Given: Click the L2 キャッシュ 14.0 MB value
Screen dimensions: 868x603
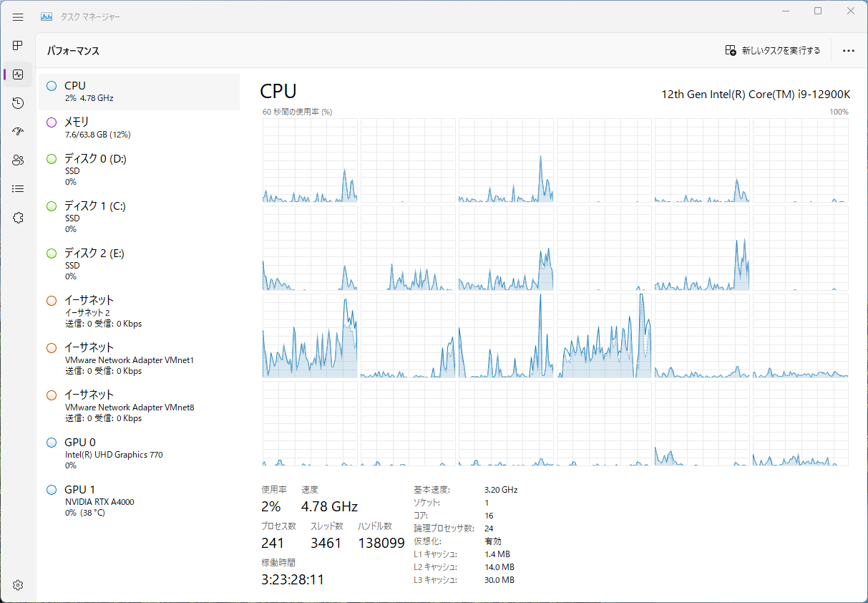Looking at the screenshot, I should pos(499,567).
